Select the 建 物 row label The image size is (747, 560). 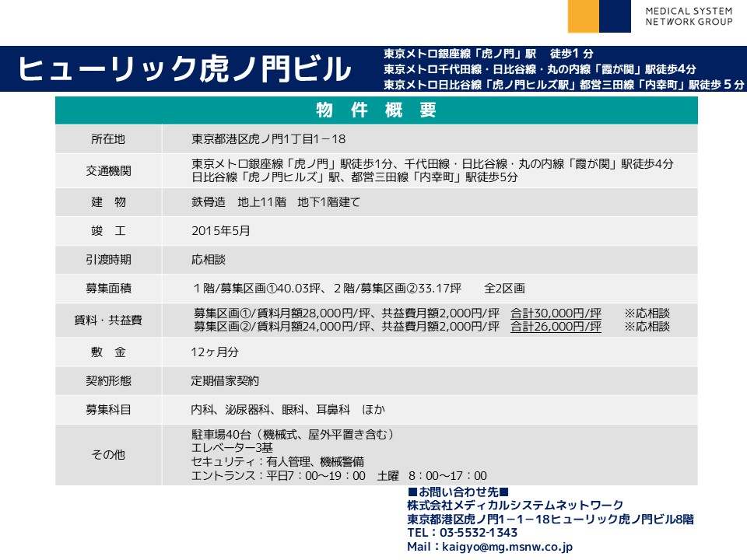pyautogui.click(x=108, y=202)
